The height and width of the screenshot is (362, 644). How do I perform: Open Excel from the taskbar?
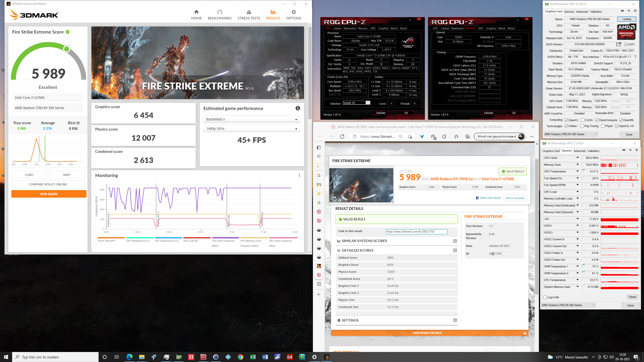pos(253,357)
